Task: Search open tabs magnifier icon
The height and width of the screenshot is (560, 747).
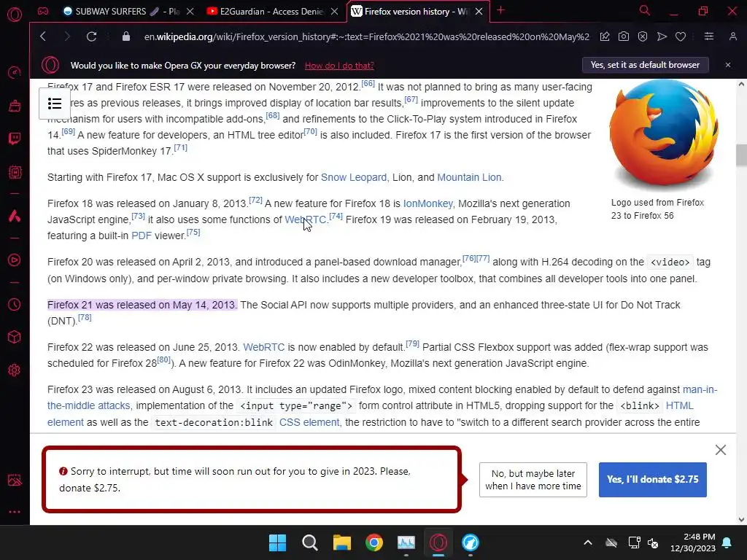Action: pyautogui.click(x=645, y=10)
